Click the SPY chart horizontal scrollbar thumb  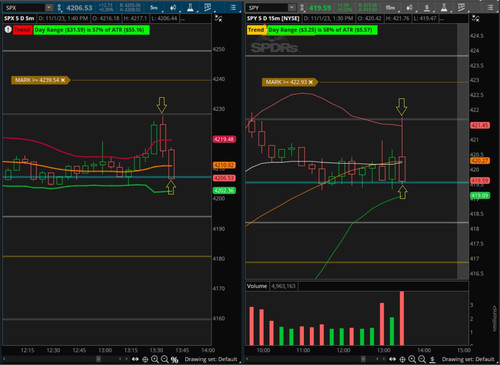click(x=363, y=359)
